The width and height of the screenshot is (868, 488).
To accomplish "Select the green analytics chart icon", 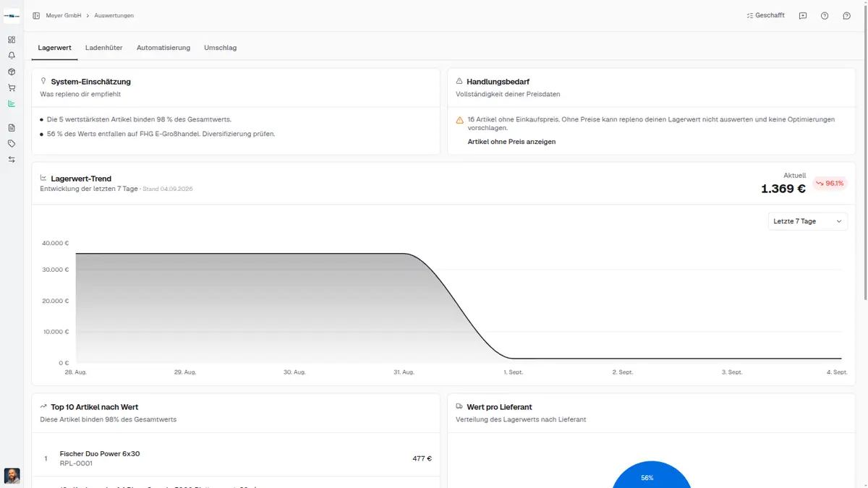I will point(12,103).
